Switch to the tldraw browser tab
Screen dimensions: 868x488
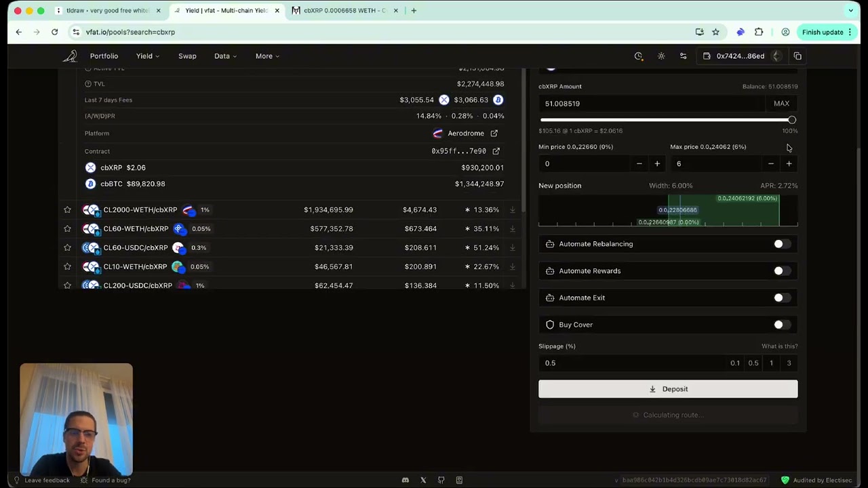tap(107, 11)
